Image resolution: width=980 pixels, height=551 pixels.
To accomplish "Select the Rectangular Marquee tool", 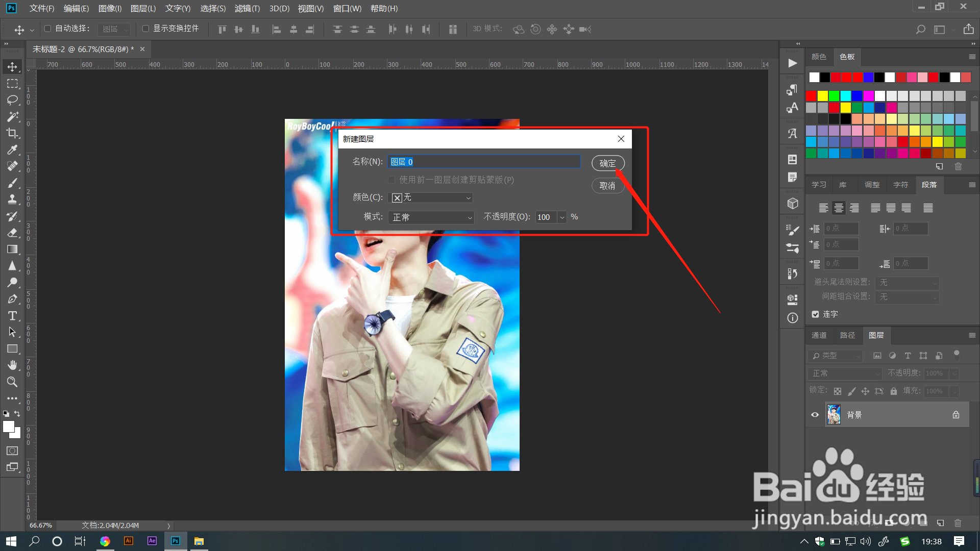I will (12, 83).
